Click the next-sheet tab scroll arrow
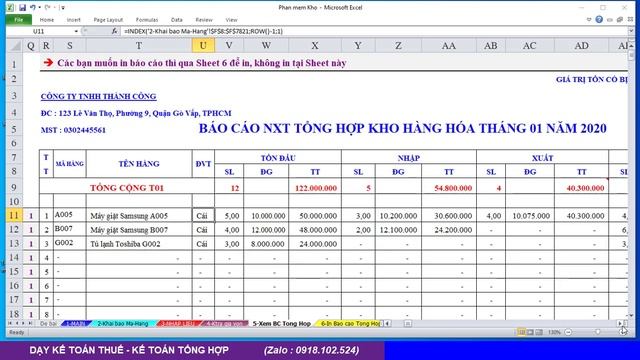This screenshot has height=360, width=640. tap(23, 323)
